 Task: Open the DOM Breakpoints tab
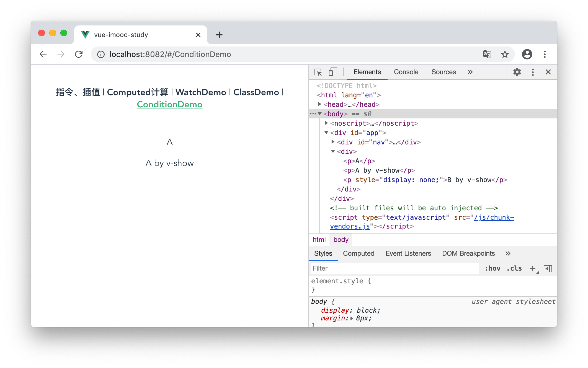pyautogui.click(x=468, y=253)
